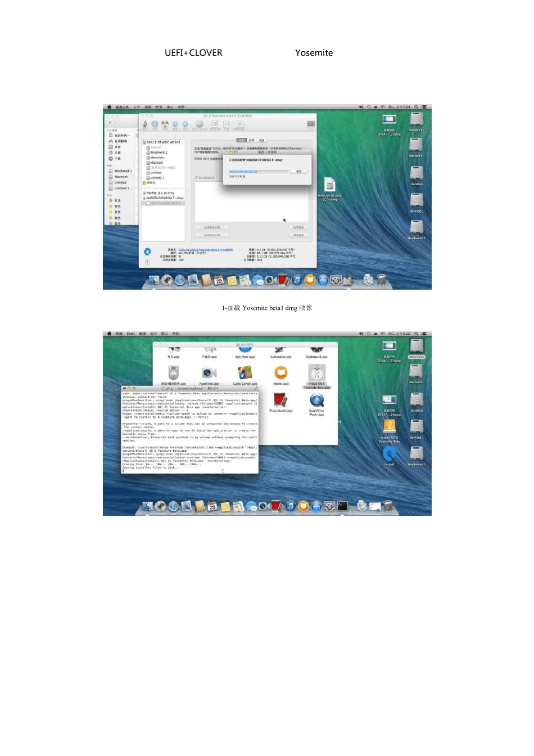Viewport: 534px width, 756px height.
Task: Select Mavericks volume in Disk Utility list
Action: (x=157, y=157)
